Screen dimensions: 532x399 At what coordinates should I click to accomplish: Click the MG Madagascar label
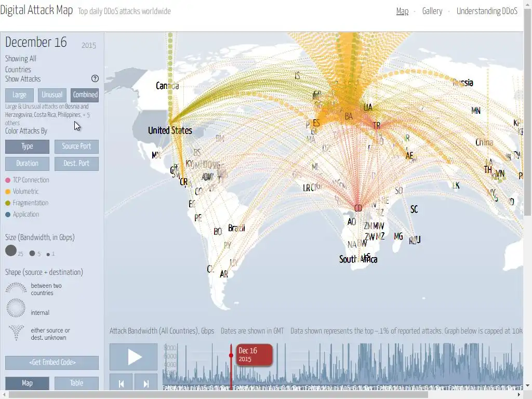pos(398,236)
